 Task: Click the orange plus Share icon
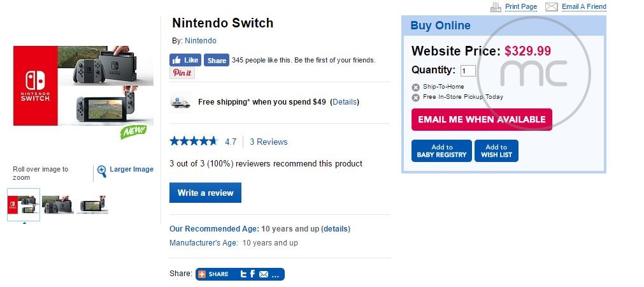202,274
